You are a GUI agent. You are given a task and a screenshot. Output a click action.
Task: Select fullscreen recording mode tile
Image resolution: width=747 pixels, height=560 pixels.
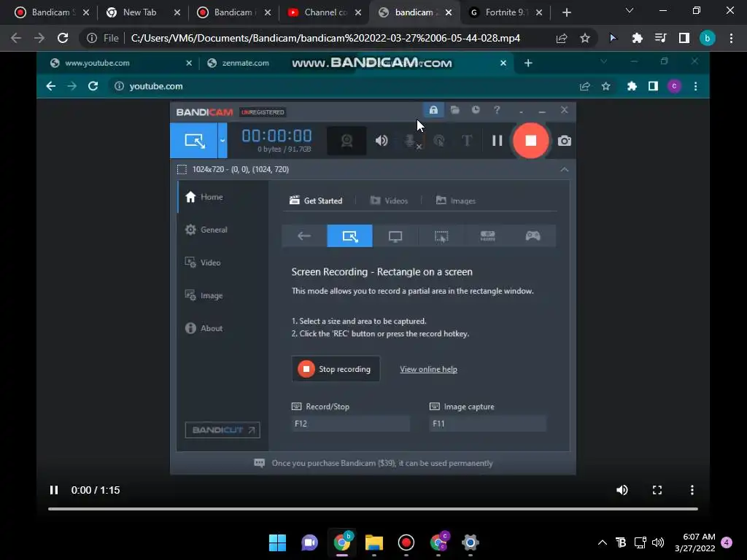tap(395, 236)
